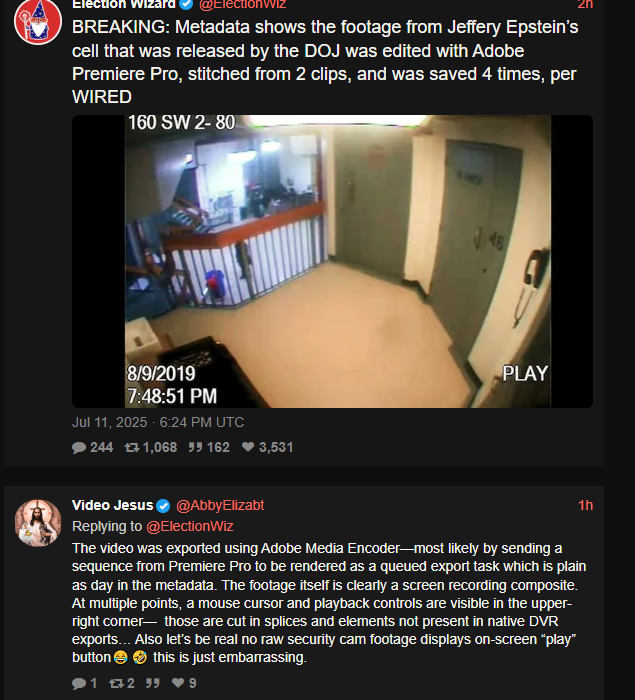This screenshot has height=700, width=635.
Task: Follow the Replying to @ElectionWiz mention
Action: [x=190, y=526]
